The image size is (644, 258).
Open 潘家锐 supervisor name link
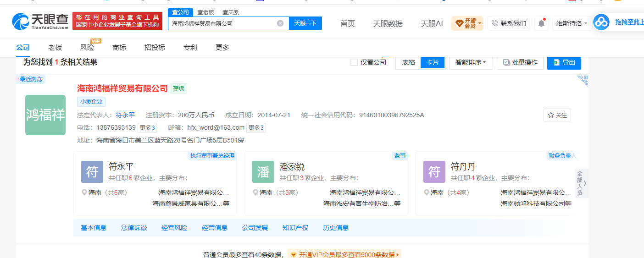pos(292,167)
